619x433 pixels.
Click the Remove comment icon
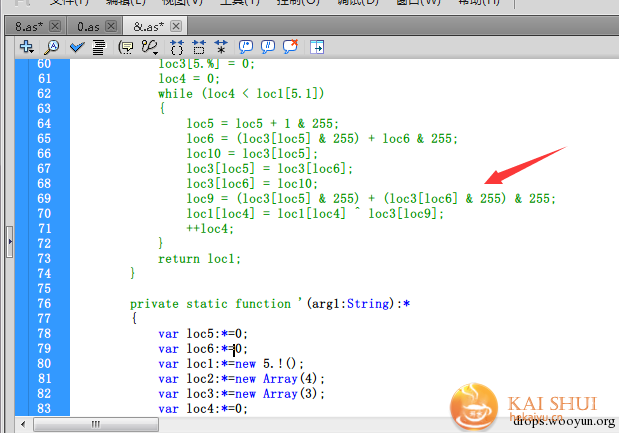pyautogui.click(x=291, y=47)
